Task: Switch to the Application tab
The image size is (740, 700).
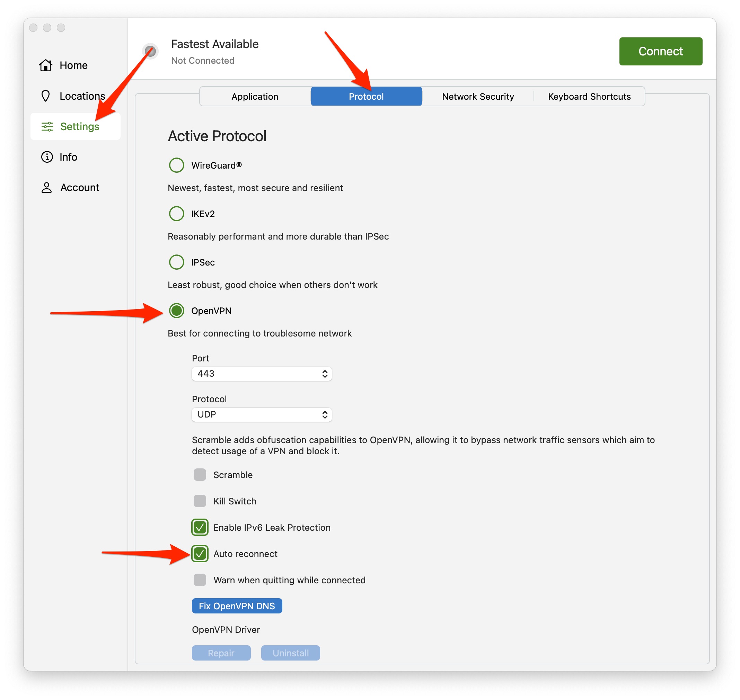Action: 254,96
